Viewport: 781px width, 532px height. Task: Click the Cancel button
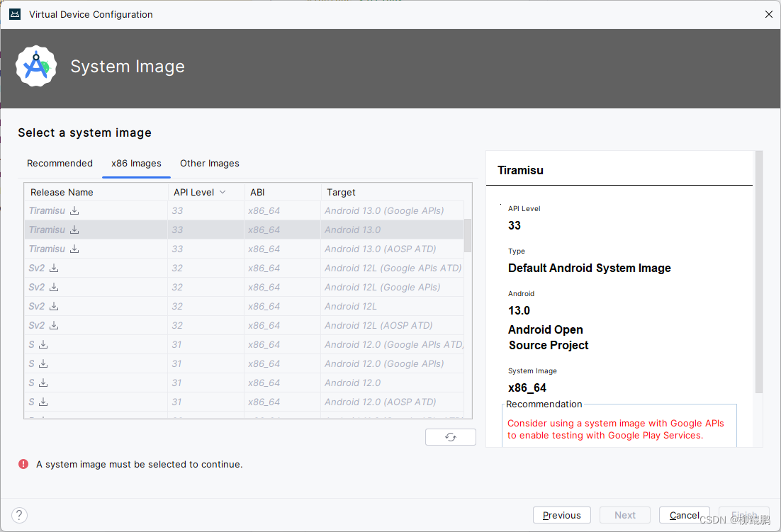click(x=685, y=515)
